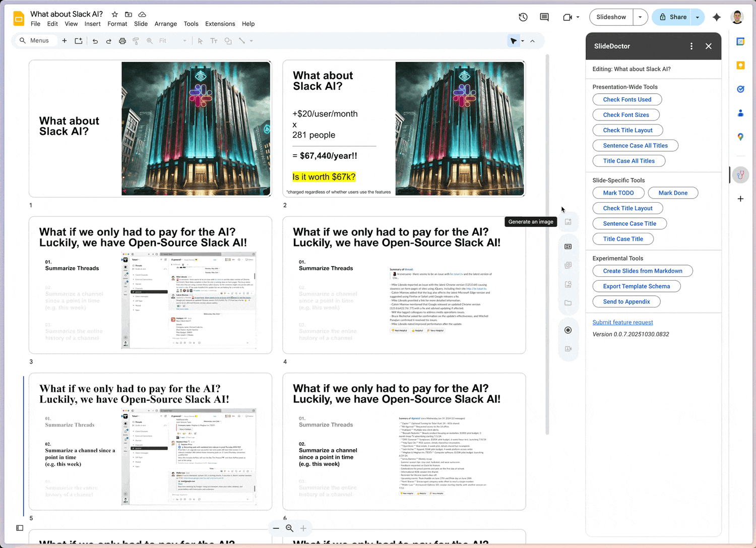Open the Slideshow options dropdown arrow

(x=640, y=17)
